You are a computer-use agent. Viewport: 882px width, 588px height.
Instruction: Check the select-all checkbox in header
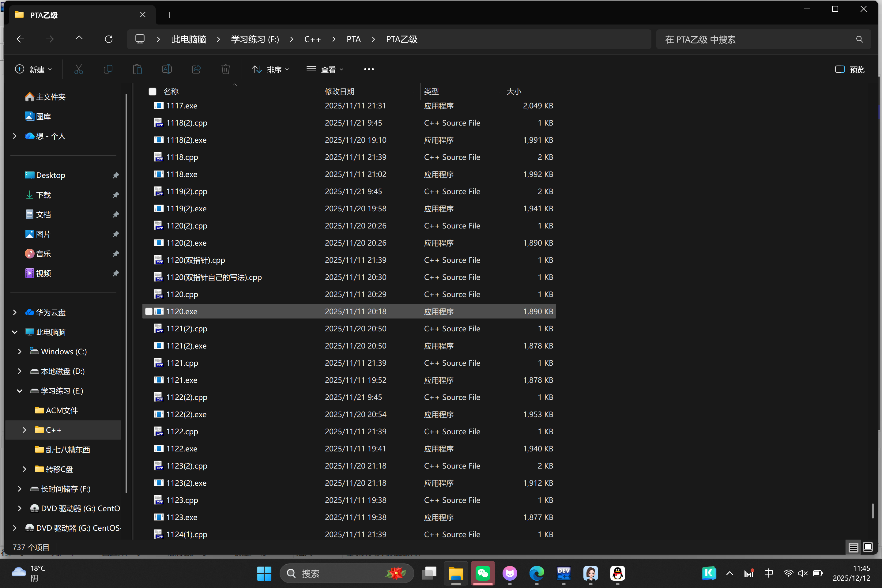[153, 92]
